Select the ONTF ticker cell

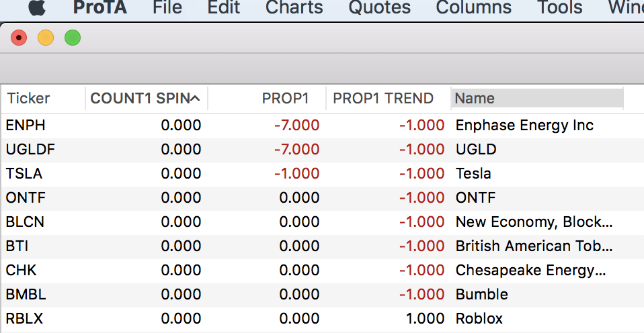coord(26,197)
